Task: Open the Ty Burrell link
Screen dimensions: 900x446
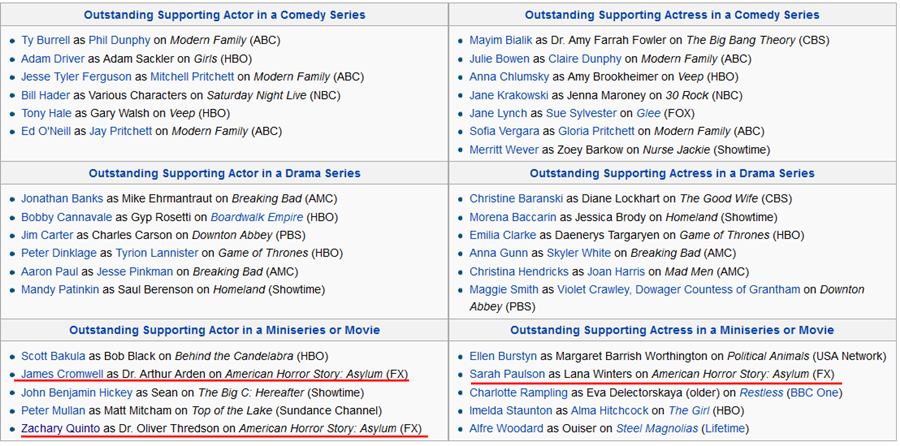Action: [x=46, y=40]
